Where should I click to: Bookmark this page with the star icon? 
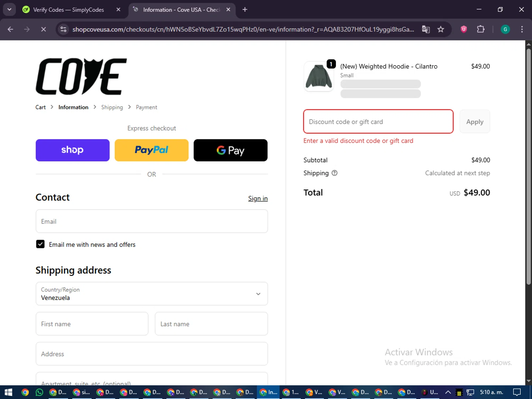(x=440, y=29)
